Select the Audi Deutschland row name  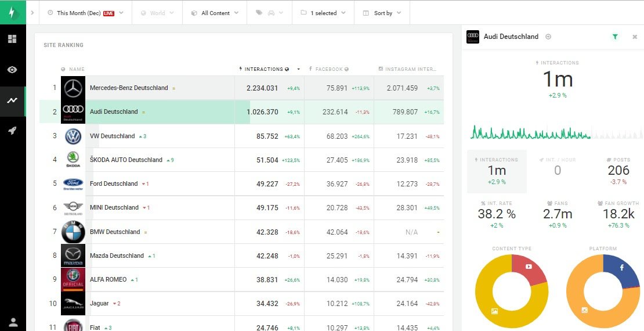[x=114, y=112]
